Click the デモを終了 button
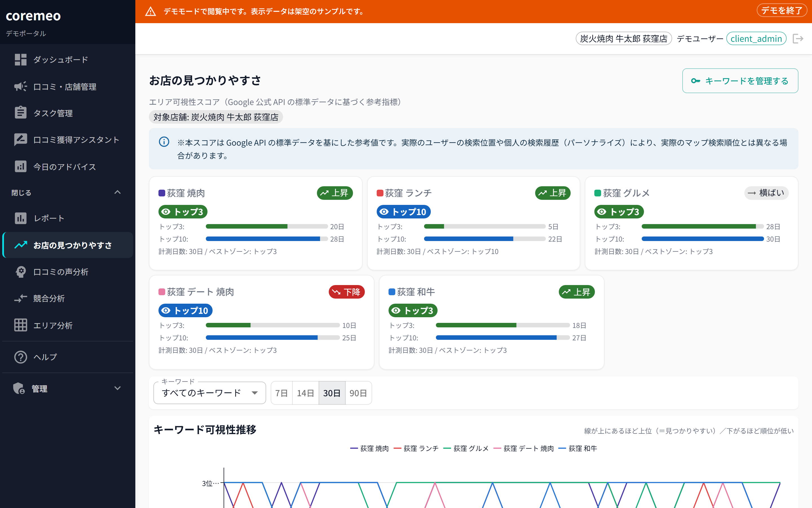Viewport: 812px width, 508px height. tap(782, 10)
